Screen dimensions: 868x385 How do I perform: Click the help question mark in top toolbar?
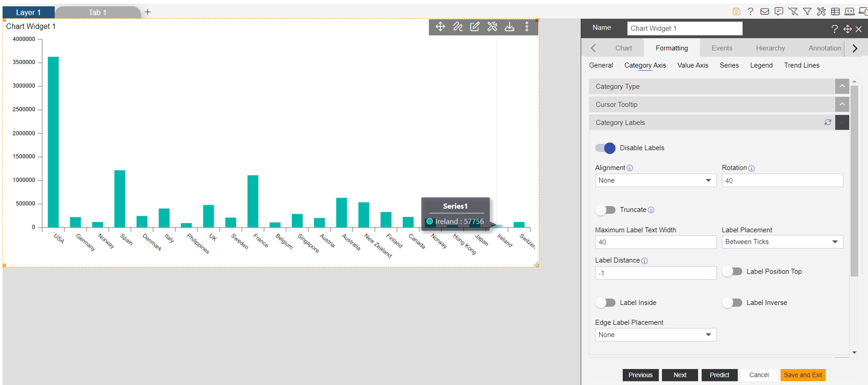coord(750,11)
